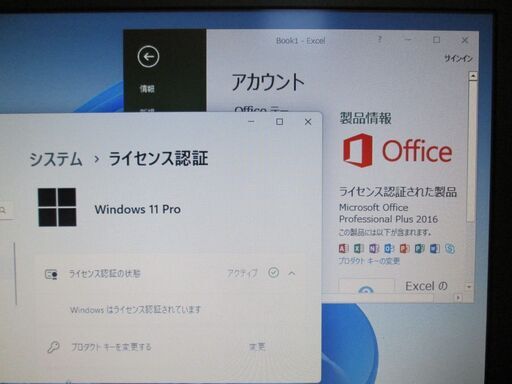
Task: Select システム in the breadcrumb
Action: pyautogui.click(x=56, y=159)
